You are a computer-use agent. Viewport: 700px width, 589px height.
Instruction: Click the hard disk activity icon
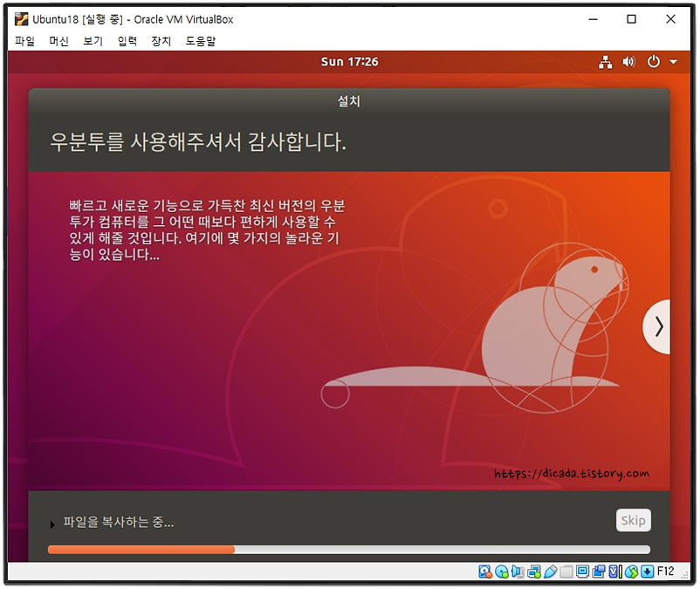tap(484, 572)
